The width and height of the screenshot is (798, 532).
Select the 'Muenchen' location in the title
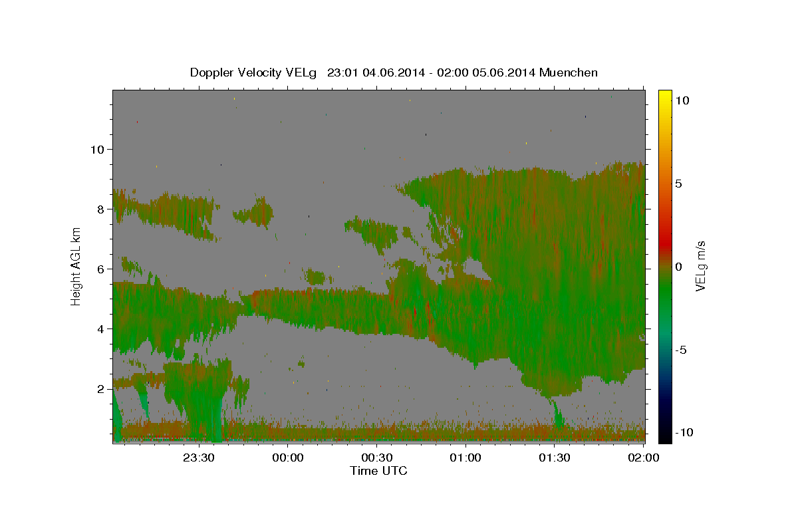tap(569, 72)
